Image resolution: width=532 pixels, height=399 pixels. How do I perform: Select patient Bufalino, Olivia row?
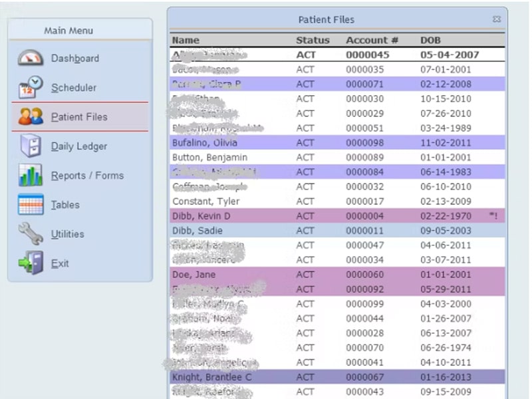click(x=205, y=142)
